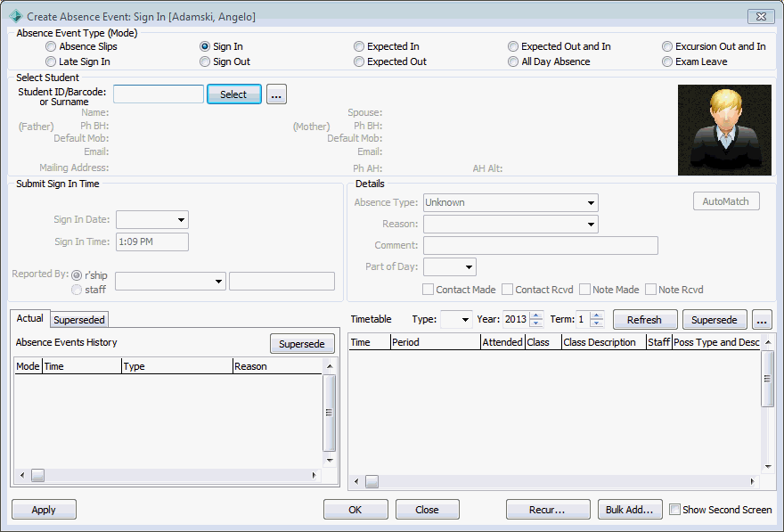Enable Show Second Screen checkbox
The width and height of the screenshot is (784, 532).
[675, 510]
